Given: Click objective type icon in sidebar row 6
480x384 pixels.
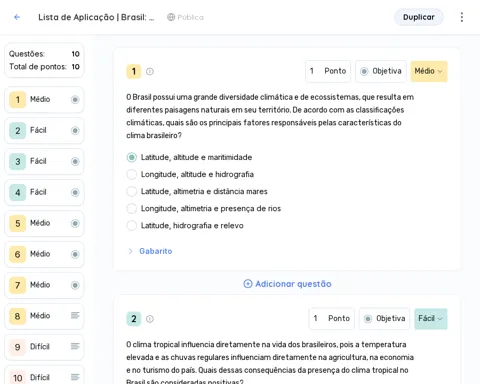Looking at the screenshot, I should (75, 254).
